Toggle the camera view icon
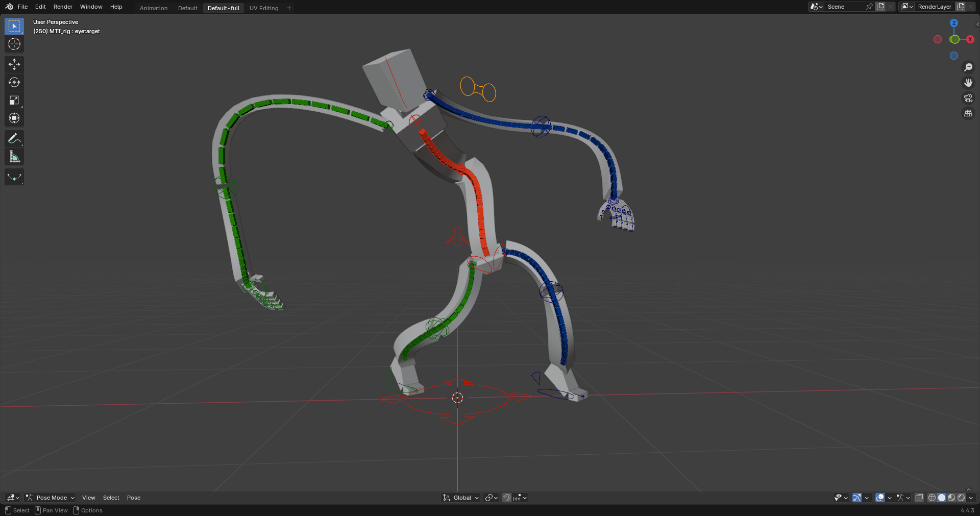This screenshot has width=980, height=516. (x=968, y=98)
